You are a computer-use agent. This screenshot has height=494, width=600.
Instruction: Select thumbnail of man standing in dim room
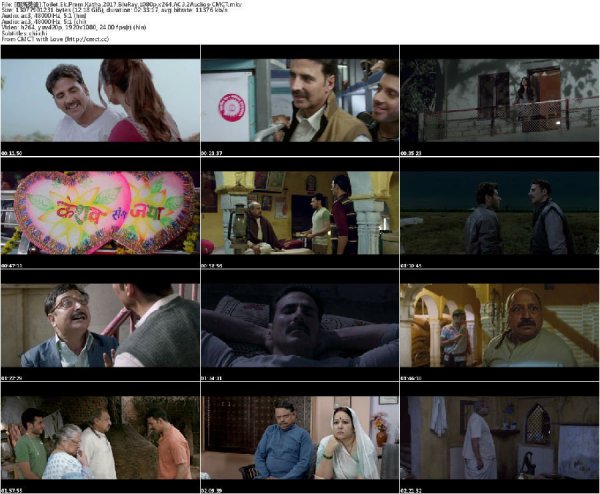point(499,437)
